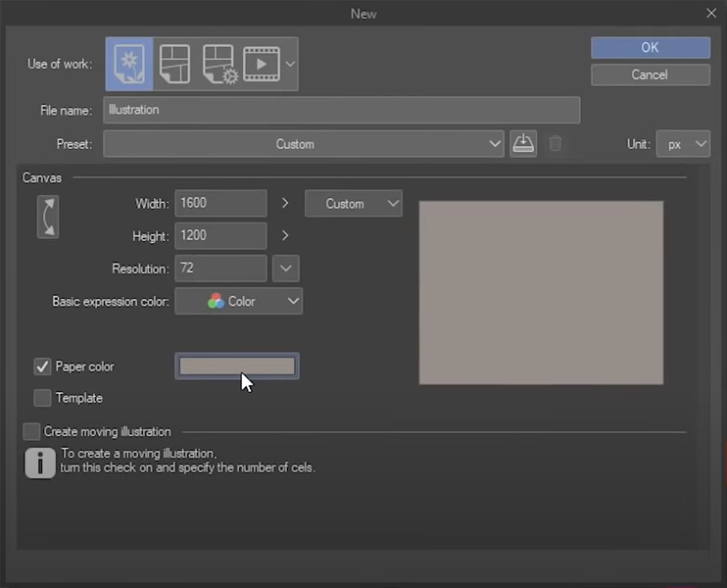Open the Unit px dropdown
727x588 pixels.
pyautogui.click(x=683, y=144)
